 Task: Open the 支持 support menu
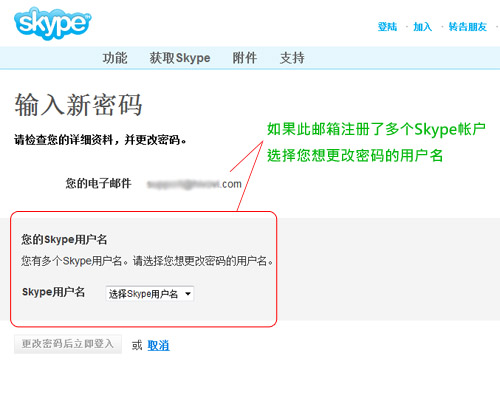pyautogui.click(x=292, y=58)
